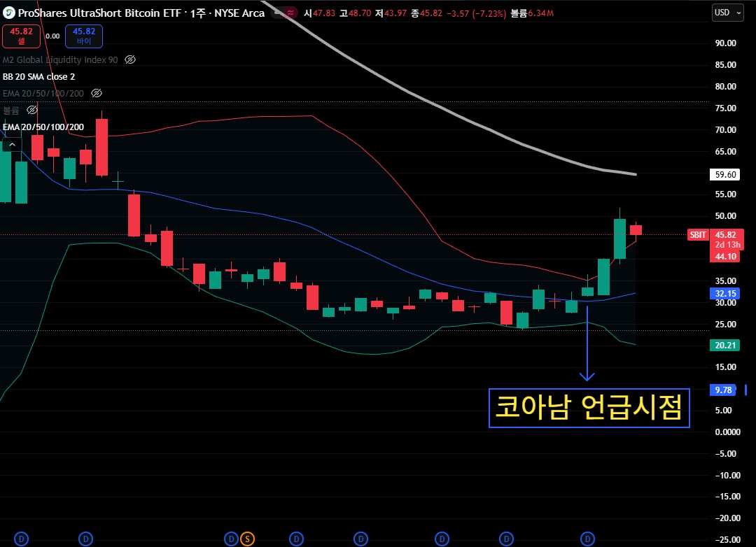Image resolution: width=756 pixels, height=547 pixels.
Task: Show the 볼륨 volume indicator via eye icon
Action: click(31, 110)
